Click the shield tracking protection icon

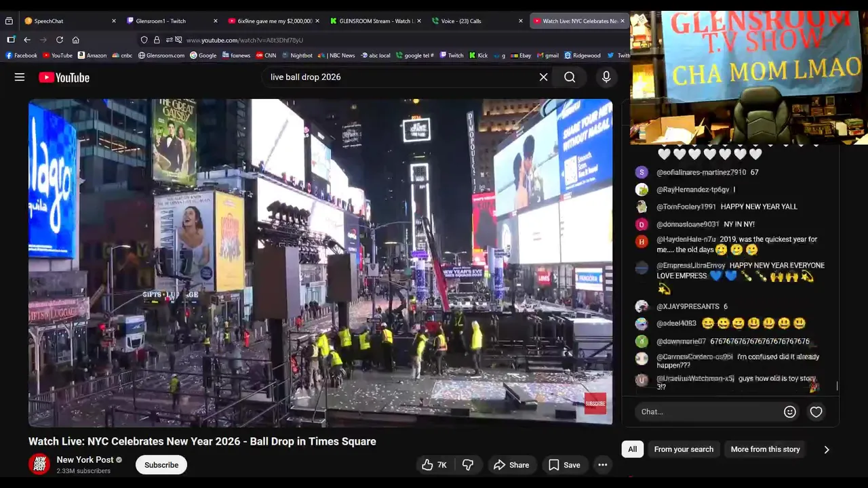click(x=144, y=40)
